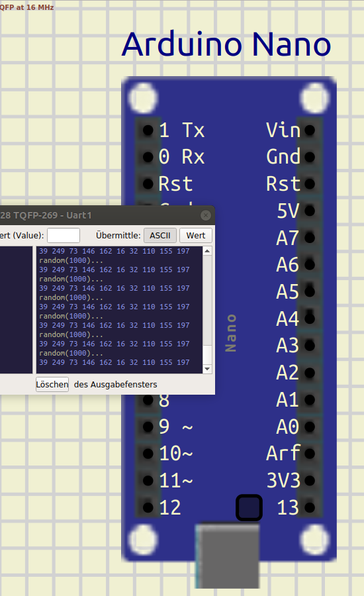364x596 pixels.
Task: Click the right Rst pin hole
Action: [x=310, y=184]
